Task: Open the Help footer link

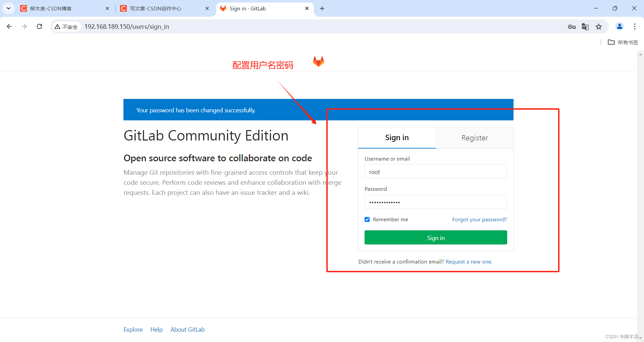Action: [156, 330]
